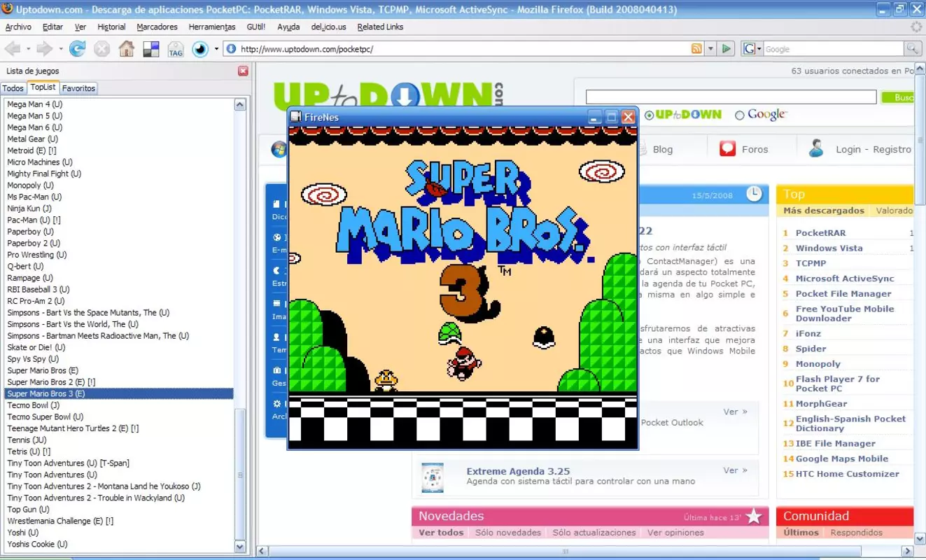
Task: Open the Marcadores menu
Action: coord(157,27)
